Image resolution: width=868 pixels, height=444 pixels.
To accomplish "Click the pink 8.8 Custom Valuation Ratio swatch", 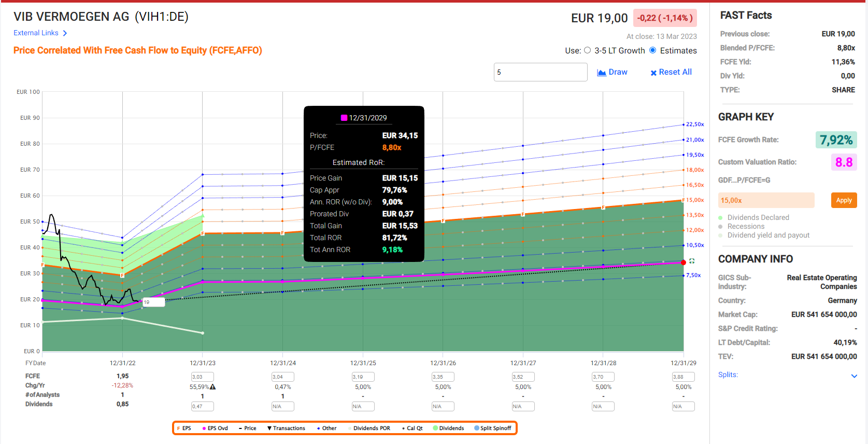I will click(x=844, y=162).
